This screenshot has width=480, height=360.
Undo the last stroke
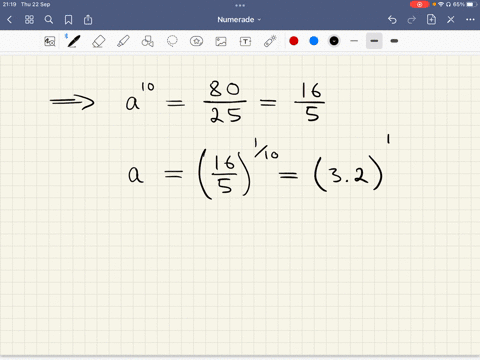(392, 20)
